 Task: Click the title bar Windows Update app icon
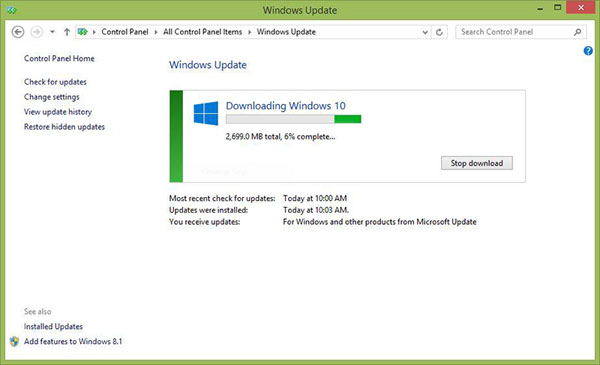pos(11,10)
